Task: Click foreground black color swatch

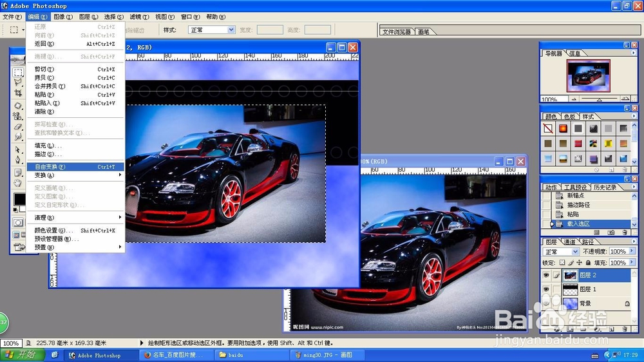Action: point(19,199)
